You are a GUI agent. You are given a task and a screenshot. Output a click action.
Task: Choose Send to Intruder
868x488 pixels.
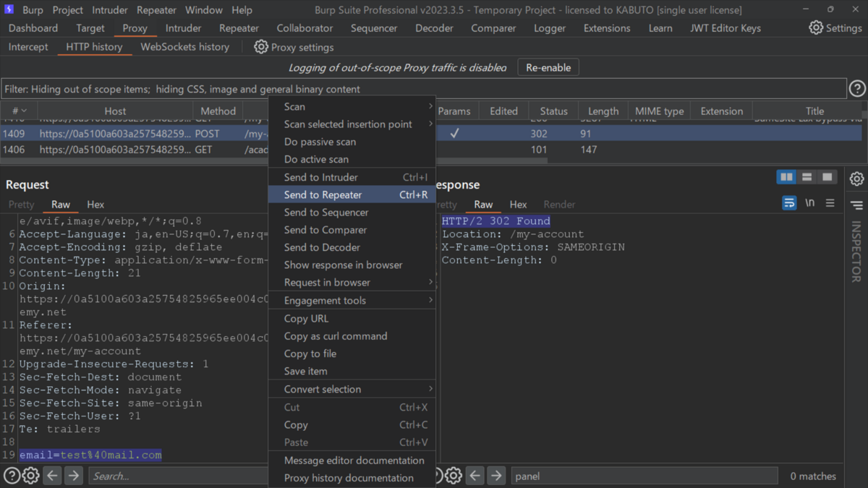pos(352,177)
